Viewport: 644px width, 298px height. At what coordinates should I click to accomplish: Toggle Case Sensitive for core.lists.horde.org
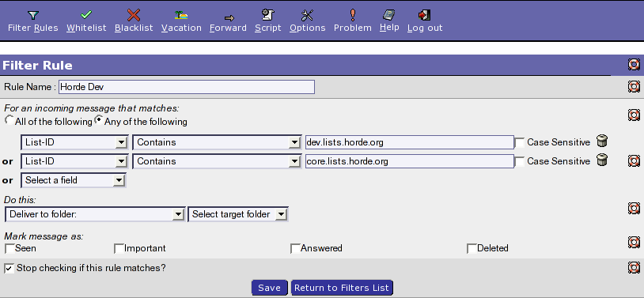[x=520, y=162]
